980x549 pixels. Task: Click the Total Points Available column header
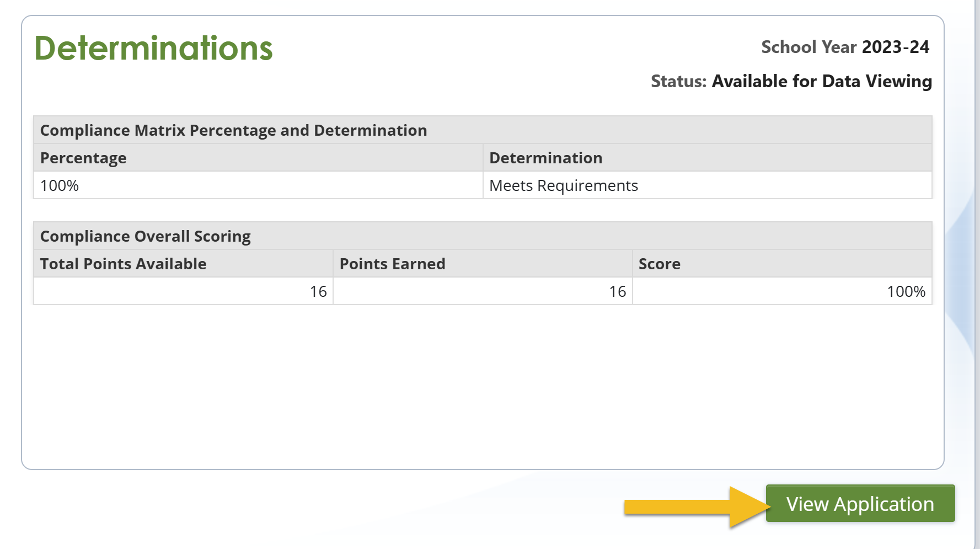click(123, 264)
